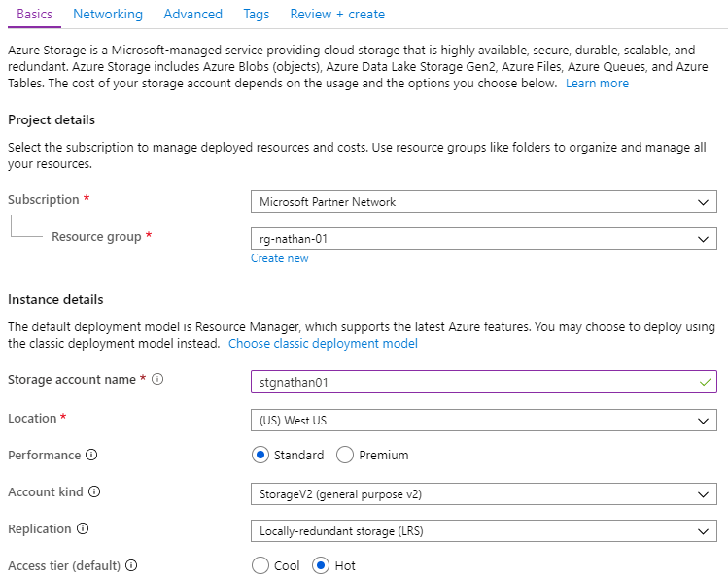This screenshot has height=576, width=728.
Task: Click the Storage account name field
Action: (484, 382)
